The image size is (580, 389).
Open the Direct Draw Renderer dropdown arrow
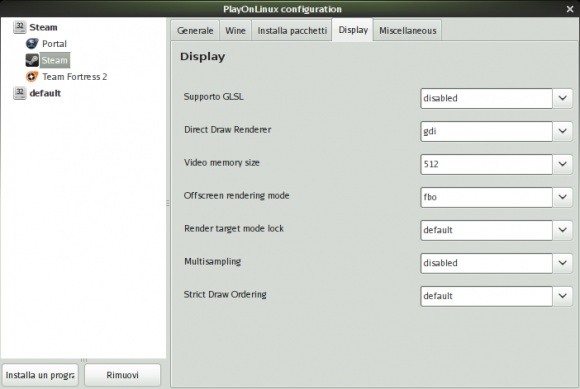[562, 131]
